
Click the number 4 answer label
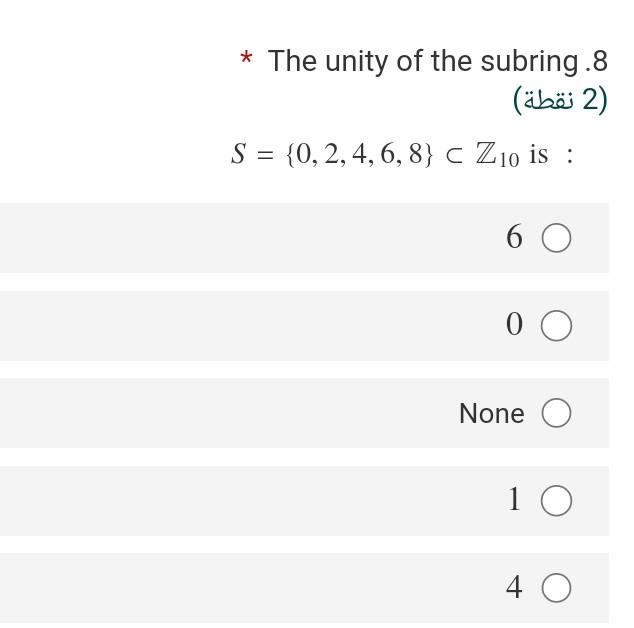pos(514,588)
